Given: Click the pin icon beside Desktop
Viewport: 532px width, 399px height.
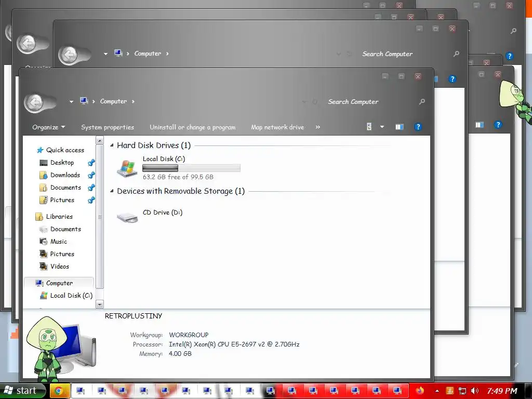Looking at the screenshot, I should [x=91, y=163].
